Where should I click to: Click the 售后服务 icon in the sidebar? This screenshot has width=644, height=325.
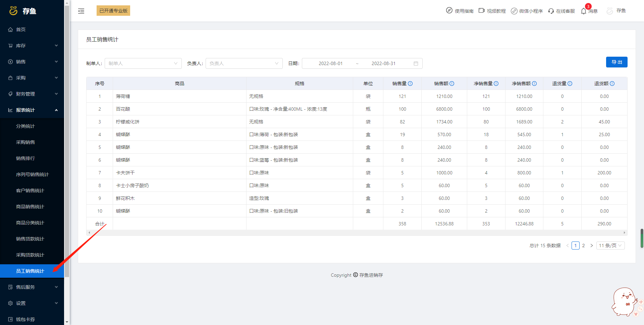tap(10, 287)
